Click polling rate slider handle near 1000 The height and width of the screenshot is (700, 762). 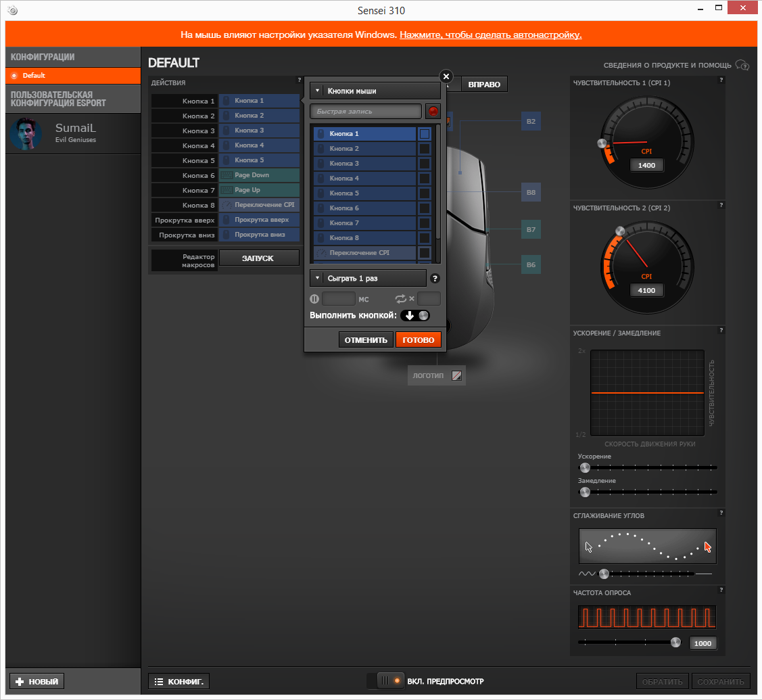[675, 642]
